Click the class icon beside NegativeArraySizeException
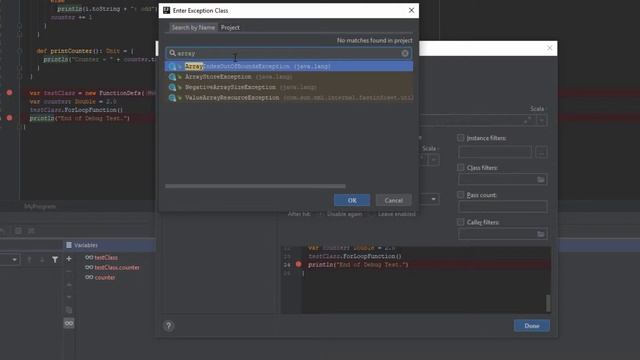This screenshot has width=640, height=360. [x=172, y=87]
